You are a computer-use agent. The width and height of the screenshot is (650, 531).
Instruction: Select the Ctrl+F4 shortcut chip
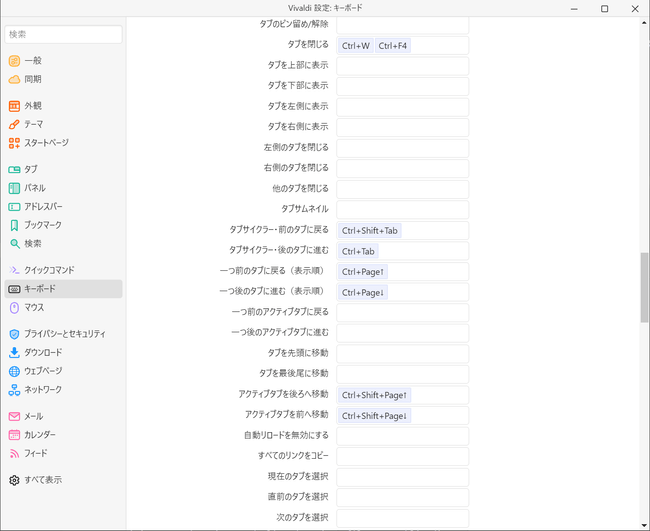tap(393, 46)
